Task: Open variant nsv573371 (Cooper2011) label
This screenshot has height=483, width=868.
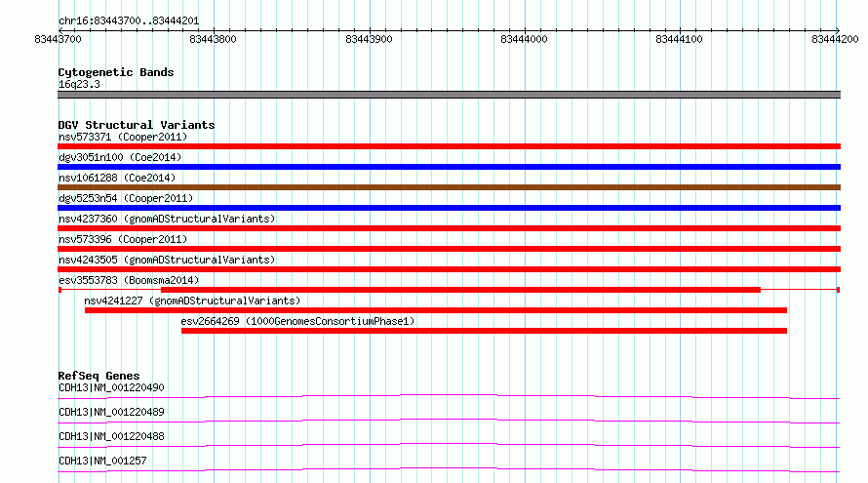Action: tap(123, 137)
